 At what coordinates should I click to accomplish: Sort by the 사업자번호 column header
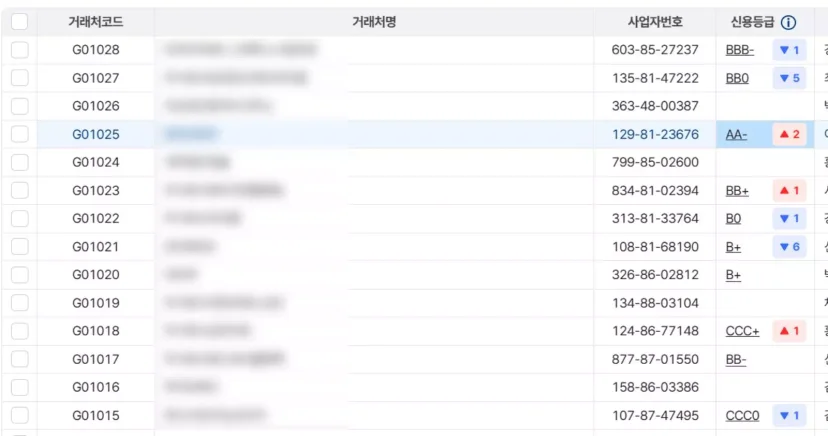(x=655, y=22)
